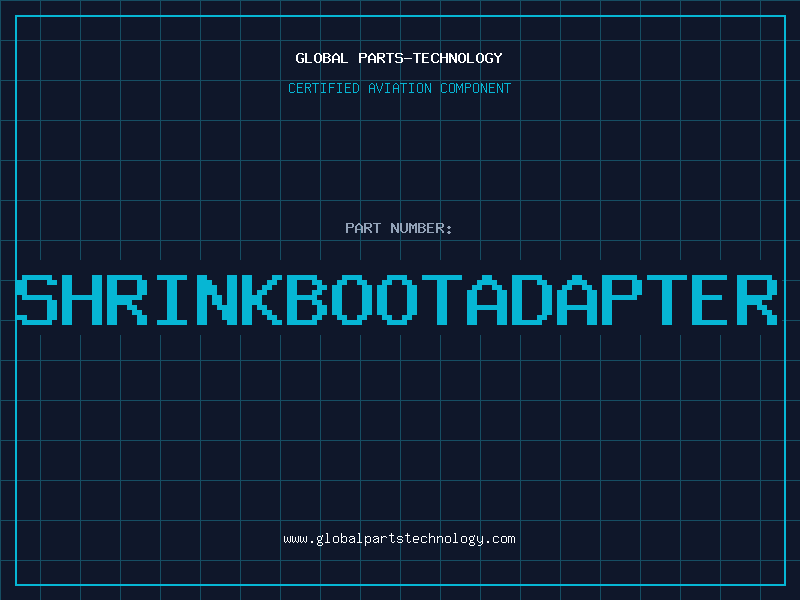Click the www prefix of the website URL
This screenshot has width=800, height=600.
point(295,539)
